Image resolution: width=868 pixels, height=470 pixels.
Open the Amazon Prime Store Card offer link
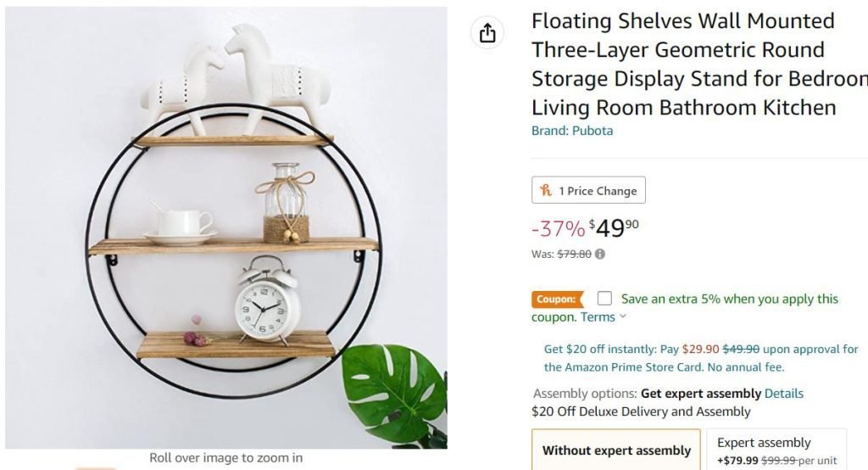[700, 358]
